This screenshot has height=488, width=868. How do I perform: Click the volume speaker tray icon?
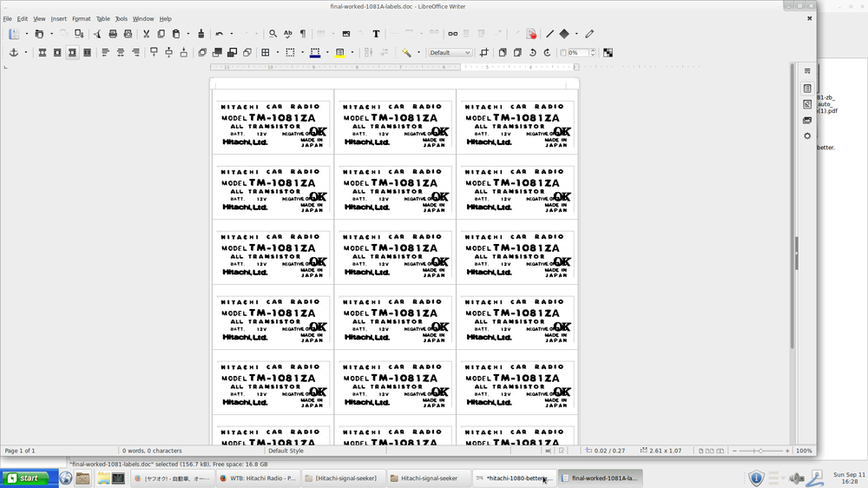797,478
